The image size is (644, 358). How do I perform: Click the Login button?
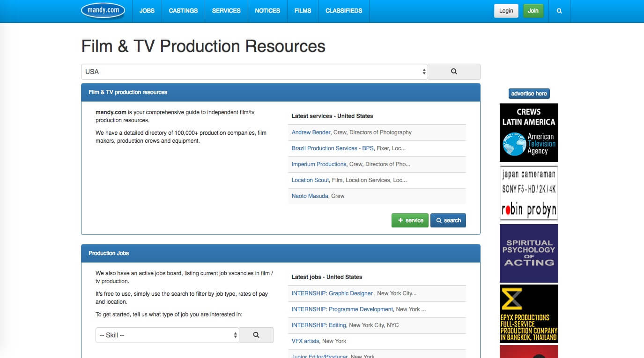(x=506, y=11)
